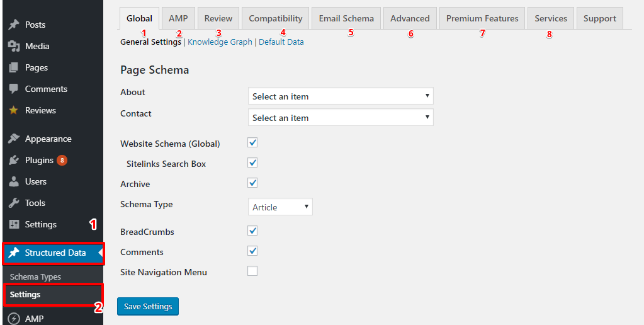The width and height of the screenshot is (644, 325).
Task: Click the Plugins update count badge
Action: [62, 160]
